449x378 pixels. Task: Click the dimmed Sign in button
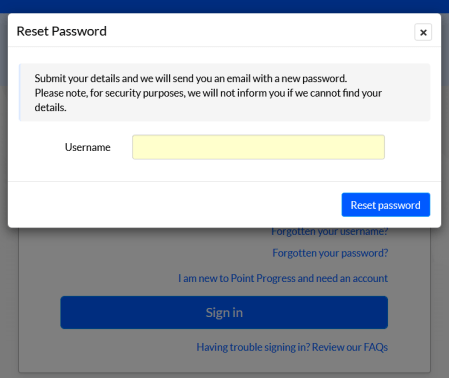click(x=224, y=312)
